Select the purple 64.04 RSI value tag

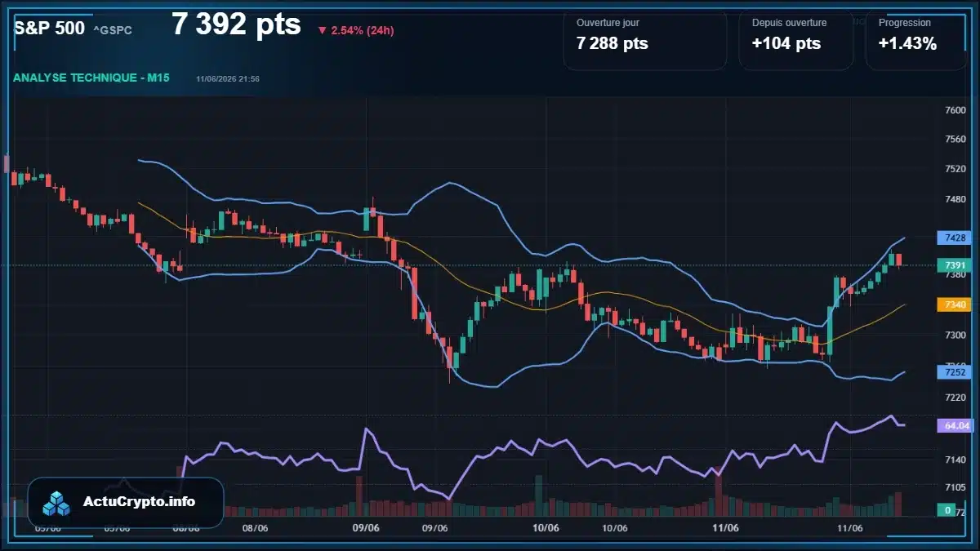coord(955,425)
